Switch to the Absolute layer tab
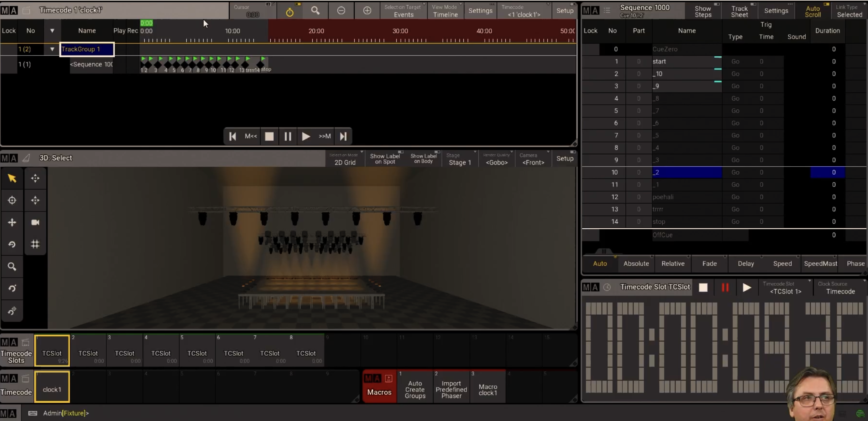 pyautogui.click(x=636, y=264)
